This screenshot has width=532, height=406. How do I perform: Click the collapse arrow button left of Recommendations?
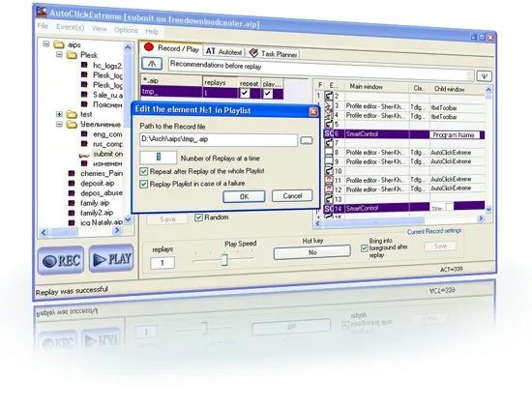click(x=152, y=64)
